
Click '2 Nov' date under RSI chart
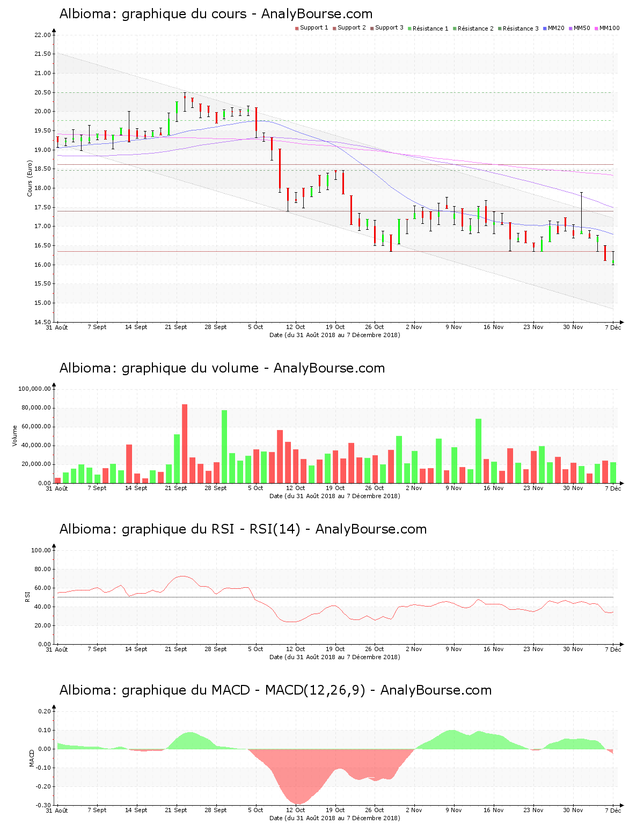coord(414,649)
